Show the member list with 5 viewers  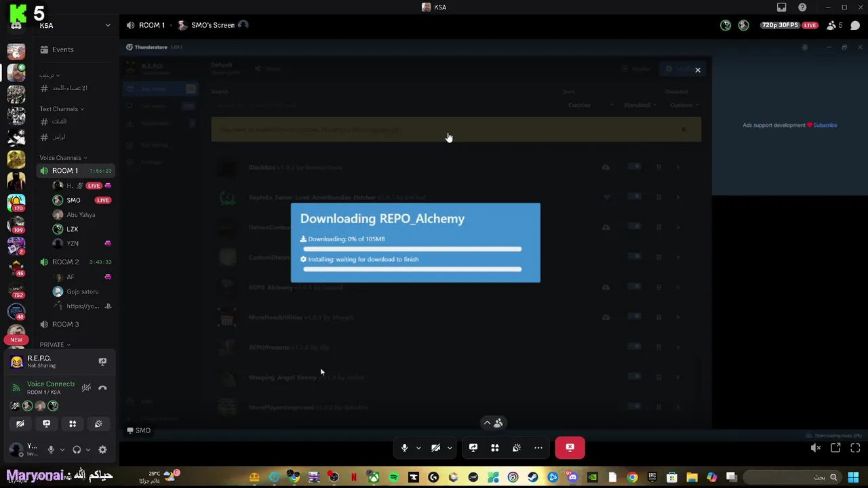click(x=835, y=26)
